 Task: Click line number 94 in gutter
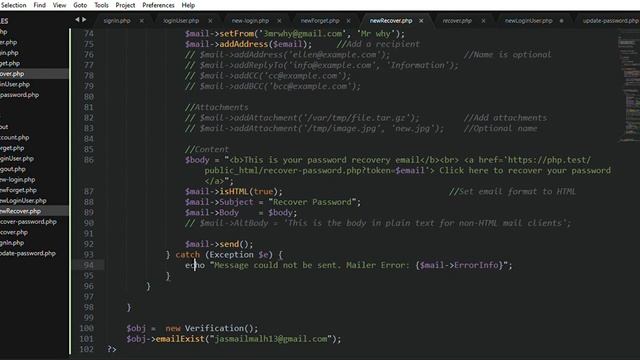pyautogui.click(x=89, y=265)
